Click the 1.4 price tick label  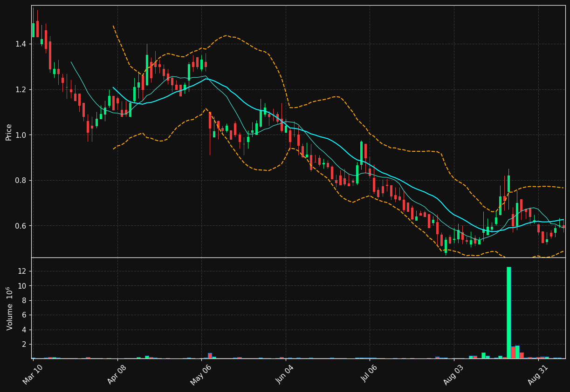(21, 44)
